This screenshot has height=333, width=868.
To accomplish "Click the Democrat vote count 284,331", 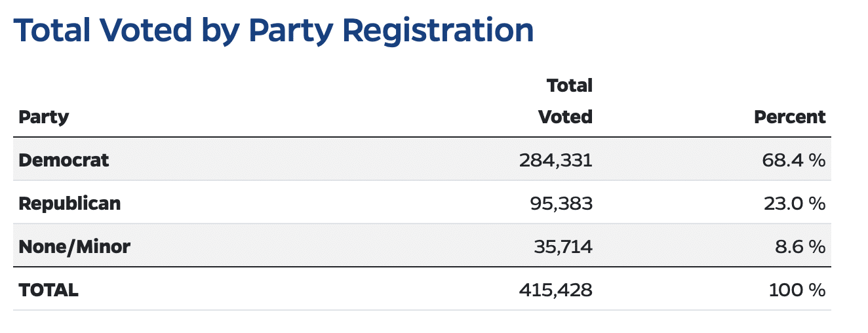I will pos(555,160).
